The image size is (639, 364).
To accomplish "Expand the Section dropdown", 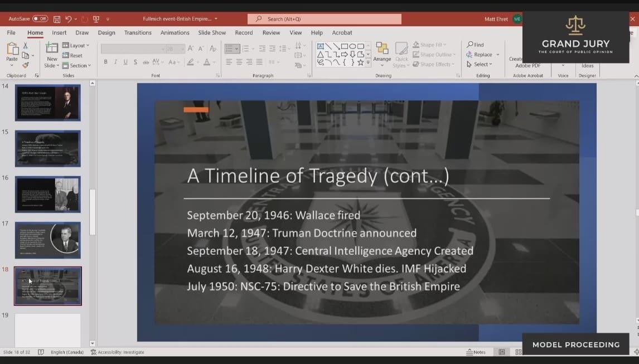I will [78, 66].
